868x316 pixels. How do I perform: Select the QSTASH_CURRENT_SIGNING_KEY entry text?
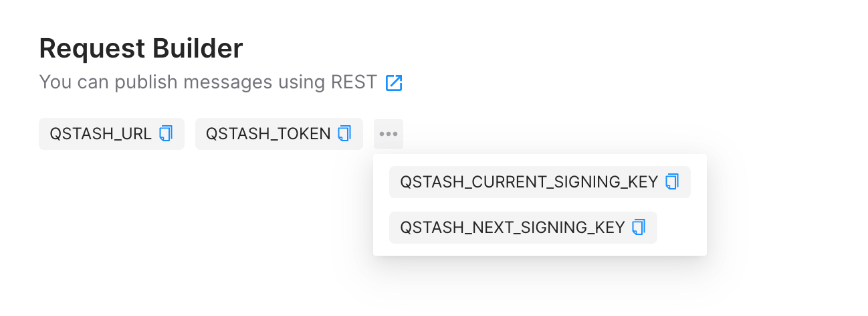pyautogui.click(x=528, y=182)
